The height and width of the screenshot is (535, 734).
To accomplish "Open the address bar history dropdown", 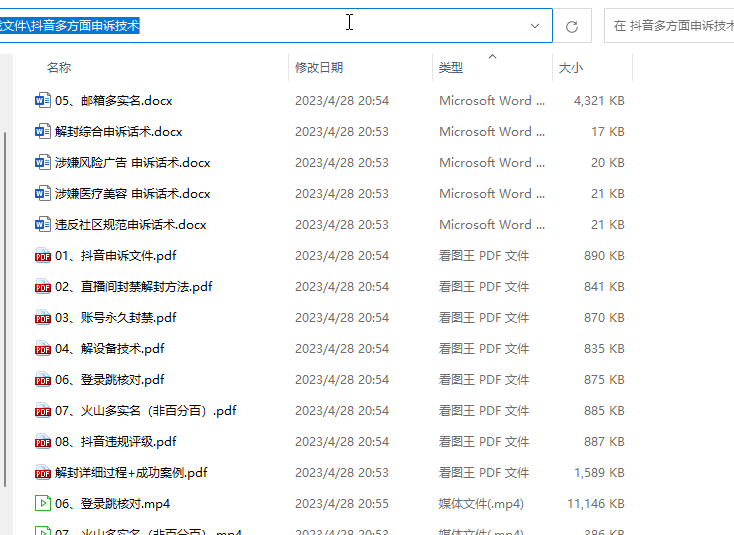I will (x=535, y=26).
